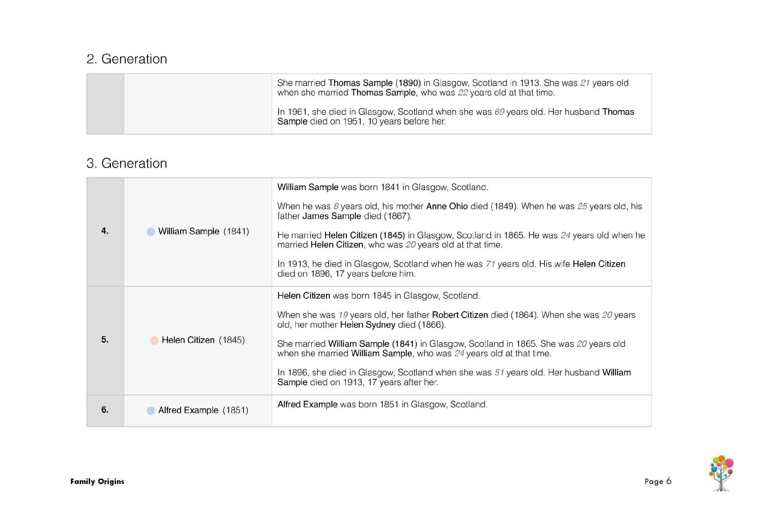This screenshot has height=532, width=759.
Task: Click the 'Page 6' footer label
Action: [658, 481]
